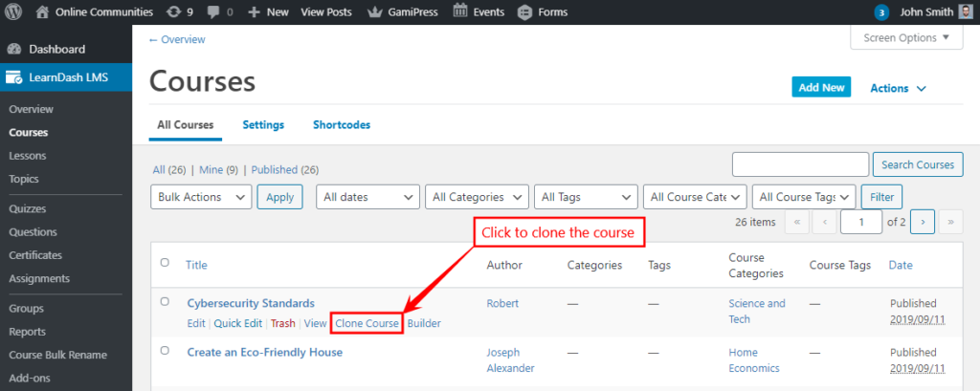Screen dimensions: 980x391
Task: Open Courses in the sidebar menu
Action: pyautogui.click(x=28, y=133)
